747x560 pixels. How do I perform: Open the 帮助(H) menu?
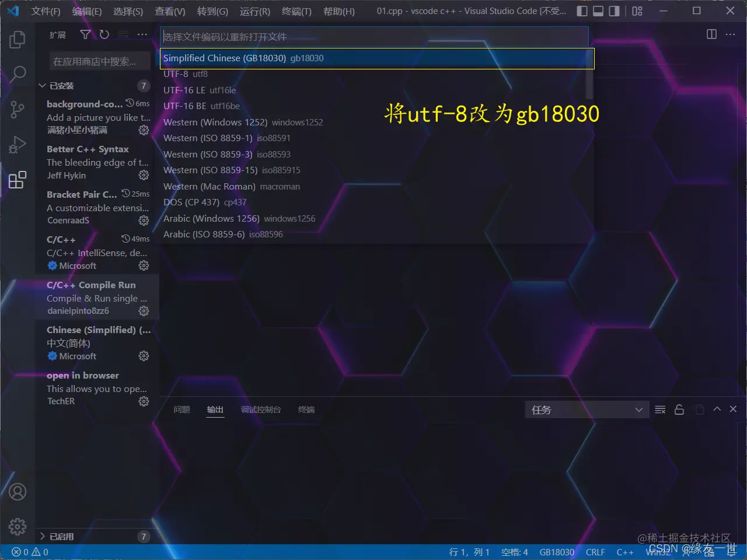pos(338,11)
